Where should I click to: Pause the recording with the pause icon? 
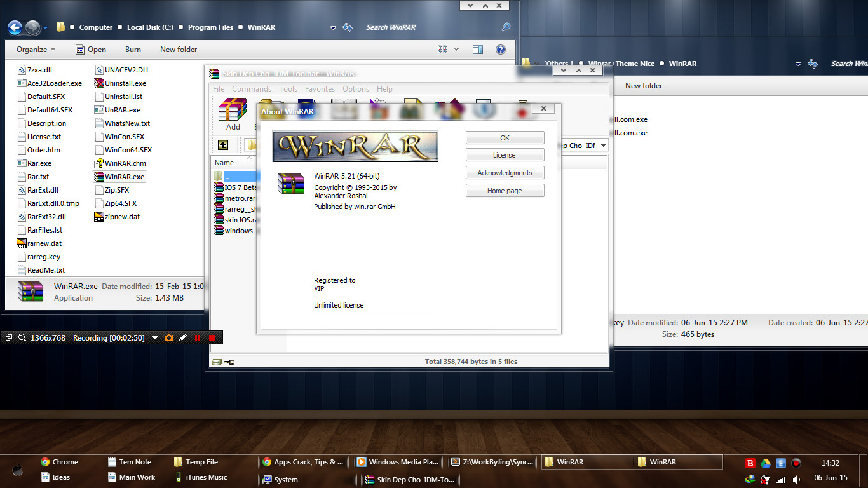point(198,337)
